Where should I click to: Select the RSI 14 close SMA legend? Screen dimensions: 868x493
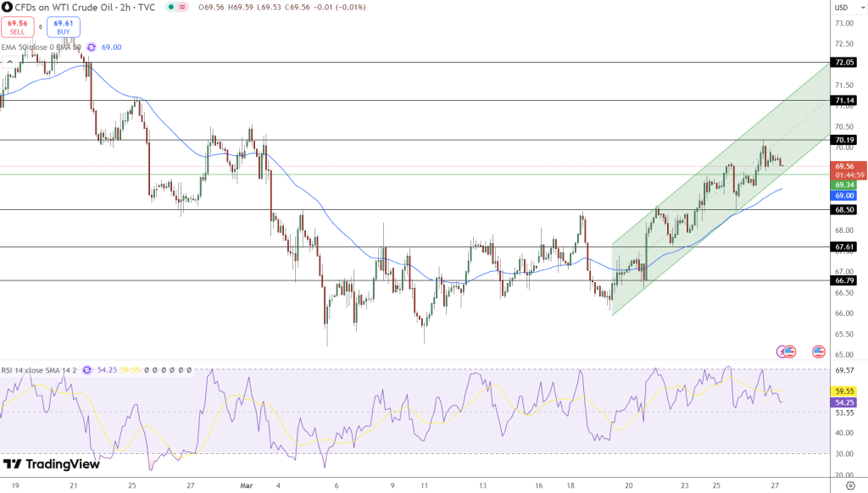[x=39, y=369]
